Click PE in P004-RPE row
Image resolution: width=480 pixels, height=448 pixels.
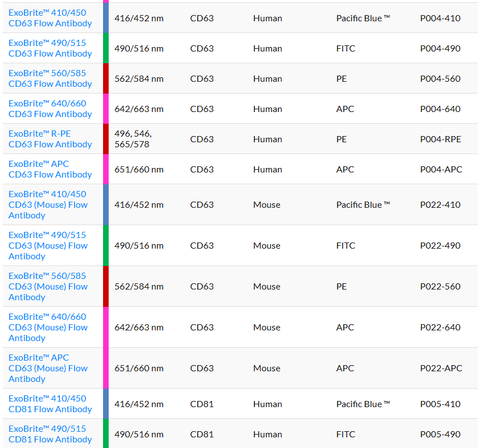(342, 139)
